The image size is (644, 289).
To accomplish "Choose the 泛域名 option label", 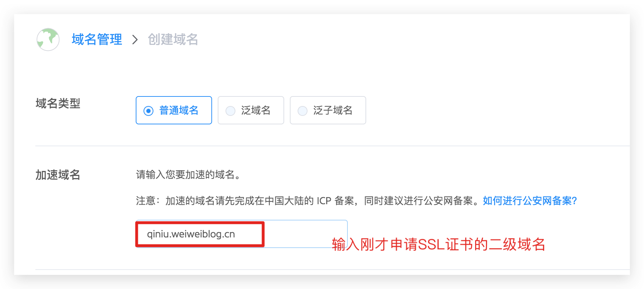I will pos(256,110).
